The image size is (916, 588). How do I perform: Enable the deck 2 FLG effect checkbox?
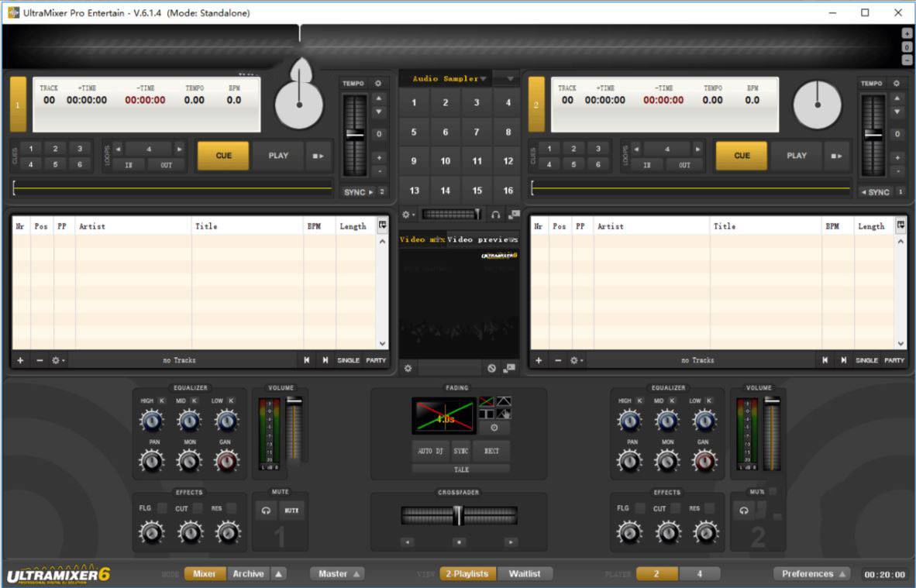640,508
